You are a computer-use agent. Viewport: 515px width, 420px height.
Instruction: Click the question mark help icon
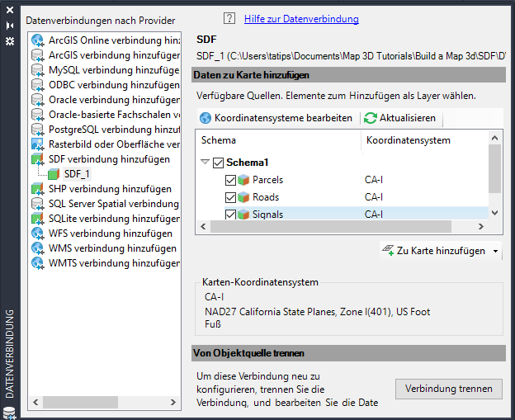point(229,18)
